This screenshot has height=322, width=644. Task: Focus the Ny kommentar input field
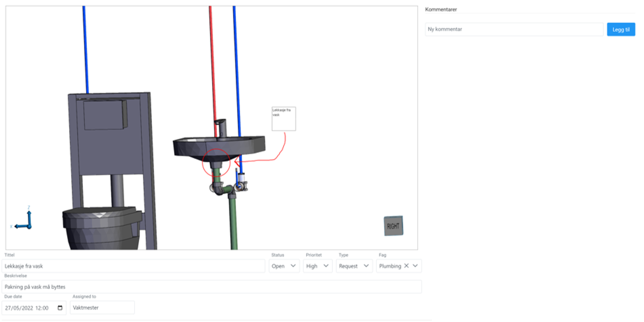(x=514, y=29)
